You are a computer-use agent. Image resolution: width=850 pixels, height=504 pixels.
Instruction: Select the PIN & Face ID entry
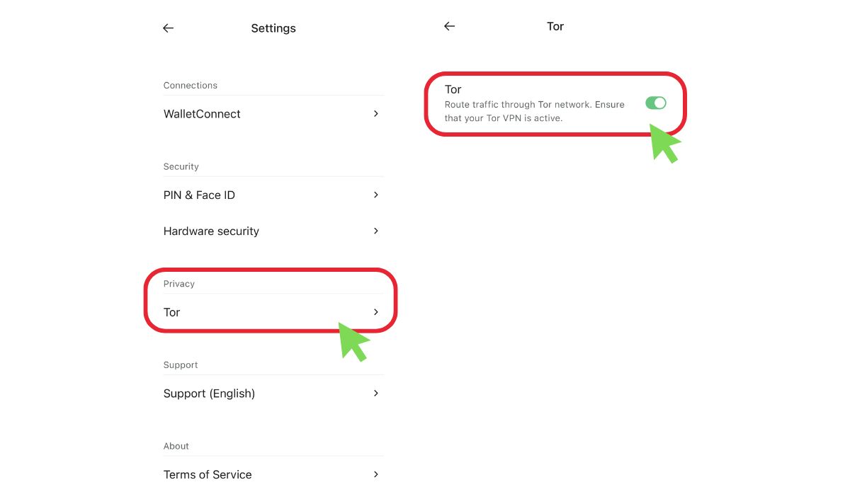point(199,195)
